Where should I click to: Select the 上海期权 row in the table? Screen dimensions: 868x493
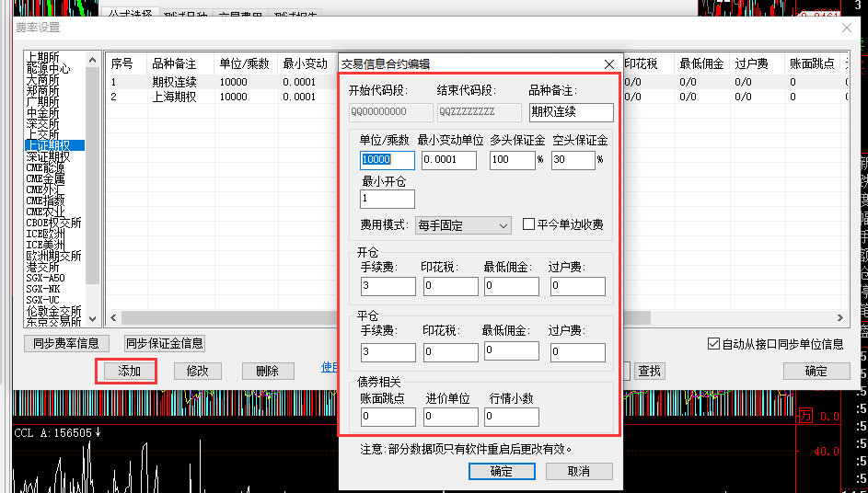(x=173, y=97)
